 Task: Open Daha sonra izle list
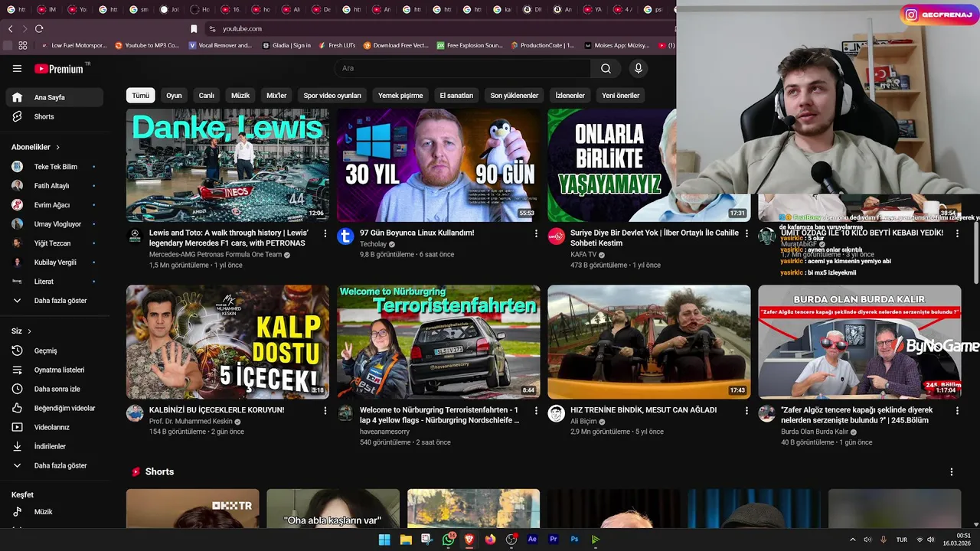(54, 389)
